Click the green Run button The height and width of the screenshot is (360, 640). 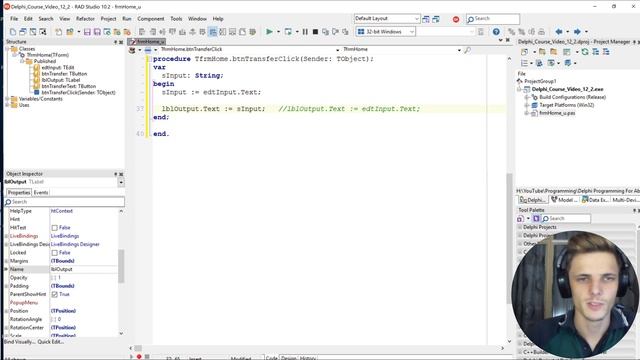click(x=269, y=31)
